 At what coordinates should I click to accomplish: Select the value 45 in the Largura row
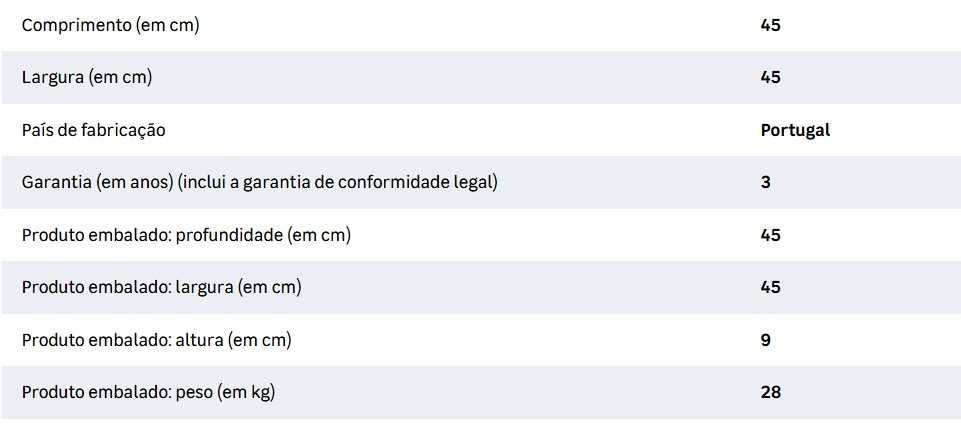click(x=770, y=77)
